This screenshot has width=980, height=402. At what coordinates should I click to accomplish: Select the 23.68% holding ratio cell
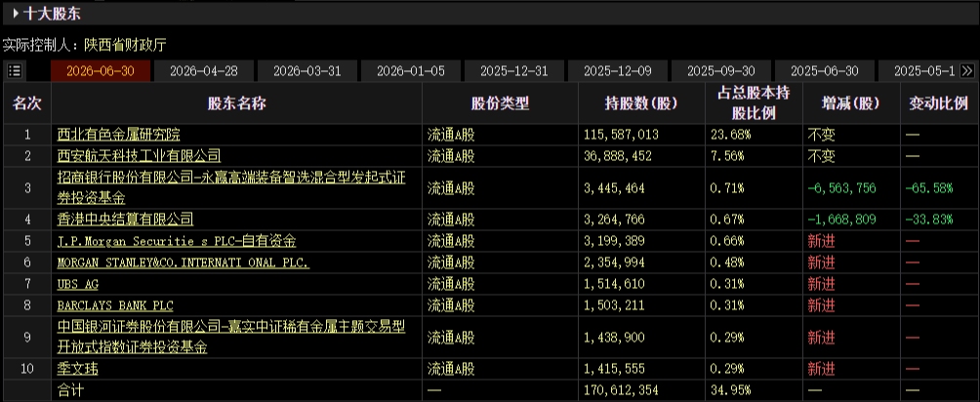click(731, 135)
